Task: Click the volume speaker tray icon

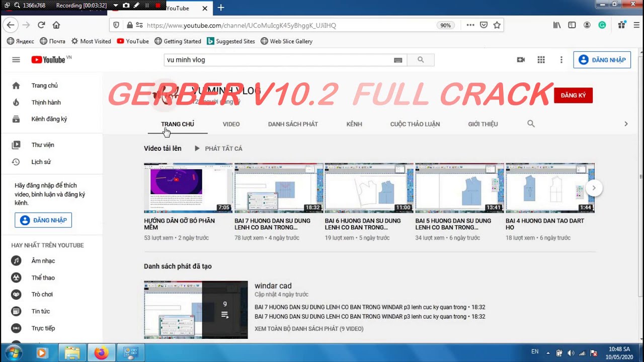Action: (571, 353)
